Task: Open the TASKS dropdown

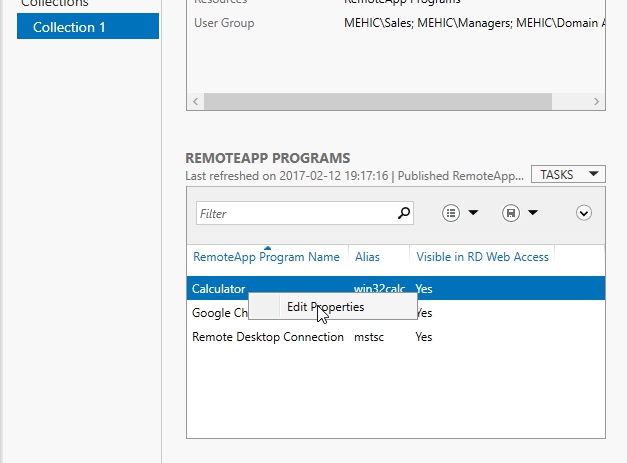Action: [568, 174]
